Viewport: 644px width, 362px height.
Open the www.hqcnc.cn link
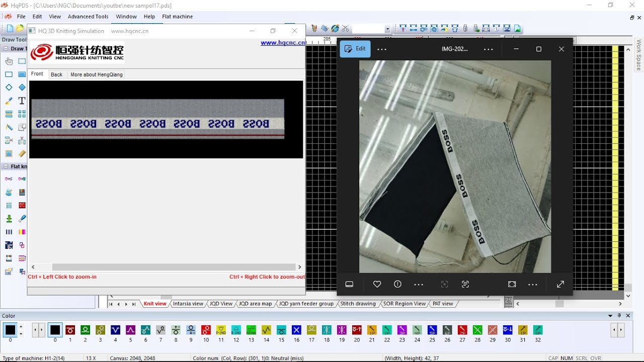(283, 43)
